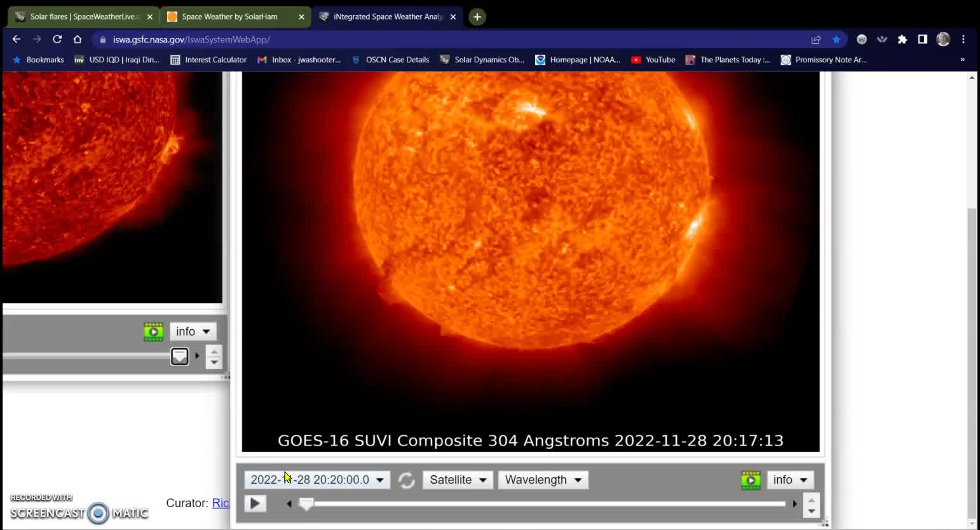Close the SolarHam tab
980x530 pixels.
coord(301,17)
